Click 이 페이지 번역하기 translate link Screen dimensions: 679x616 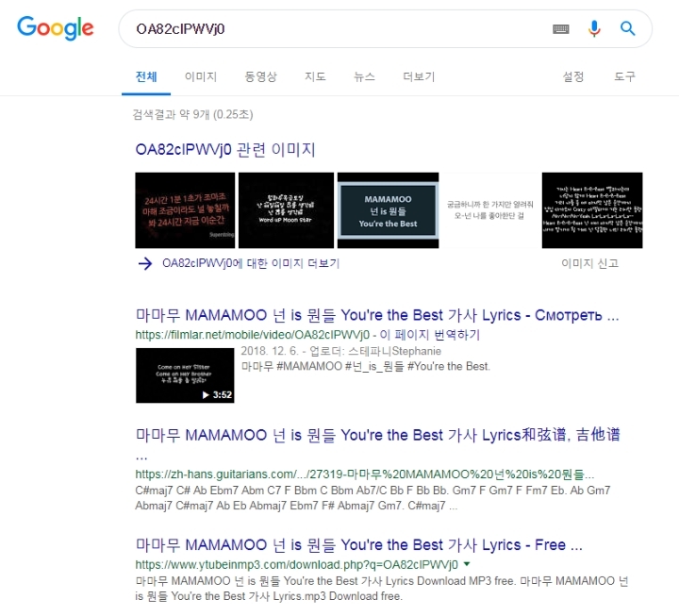coord(430,335)
